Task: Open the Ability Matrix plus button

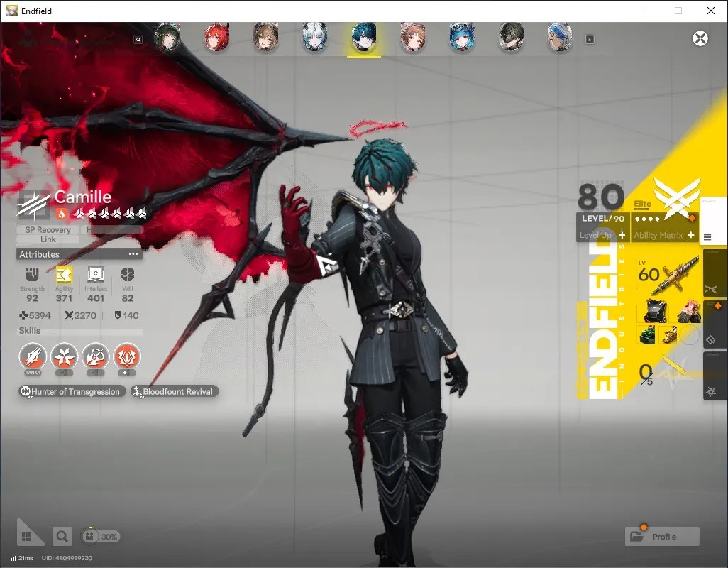Action: [x=691, y=235]
